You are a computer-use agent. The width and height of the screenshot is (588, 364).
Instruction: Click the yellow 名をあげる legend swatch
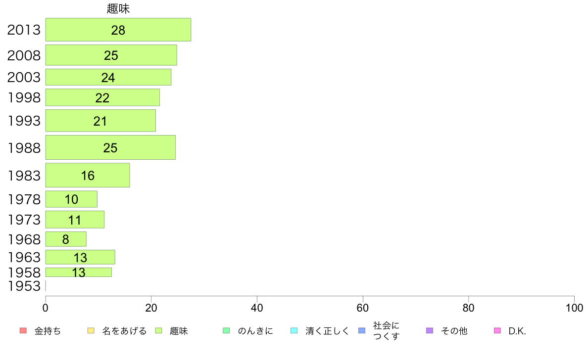pyautogui.click(x=91, y=331)
